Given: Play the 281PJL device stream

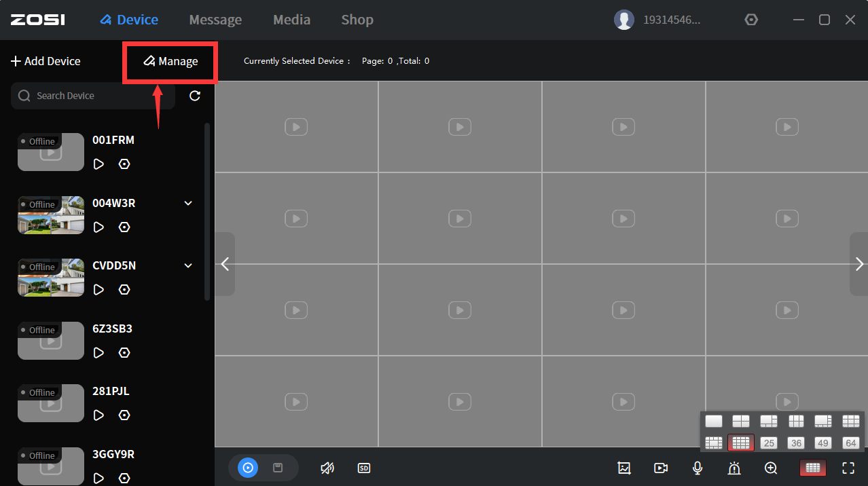Looking at the screenshot, I should pos(98,415).
